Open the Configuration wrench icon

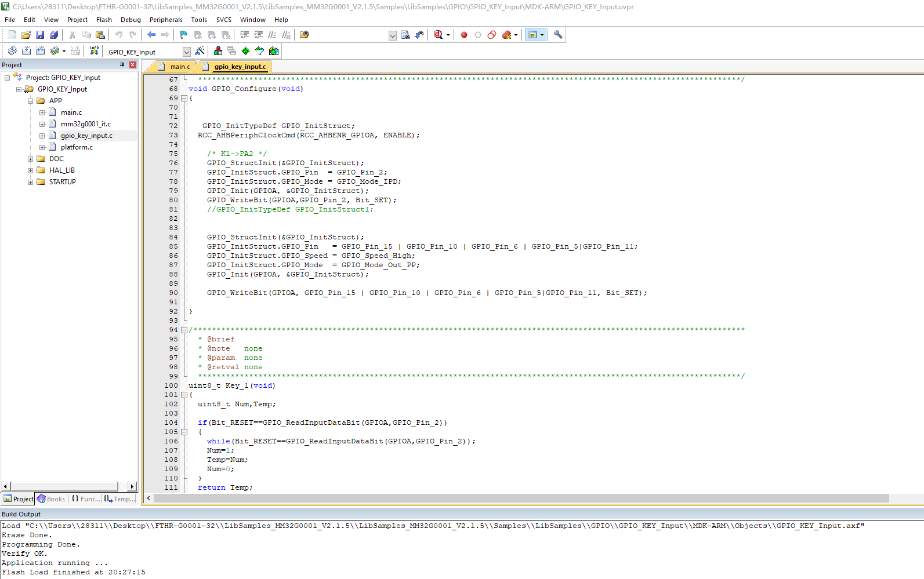click(558, 35)
